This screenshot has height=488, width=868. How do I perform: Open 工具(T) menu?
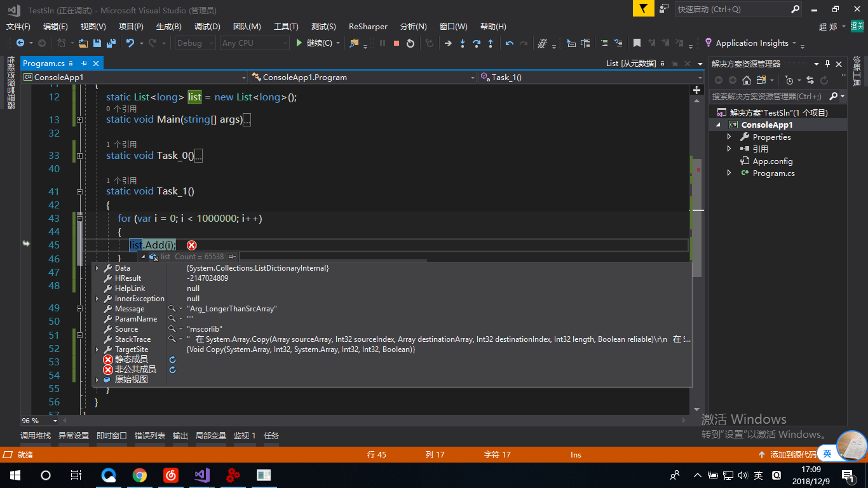[x=286, y=26]
